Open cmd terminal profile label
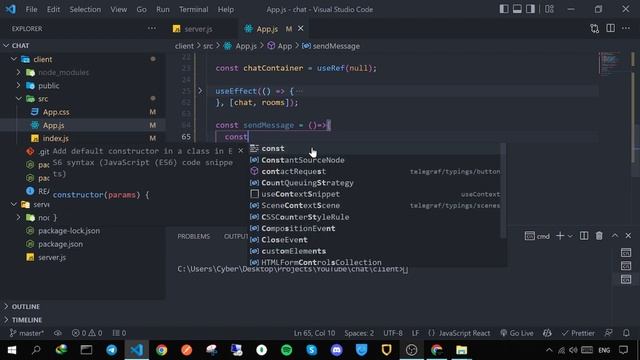Screen dimensions: 640x360 coord(537,236)
